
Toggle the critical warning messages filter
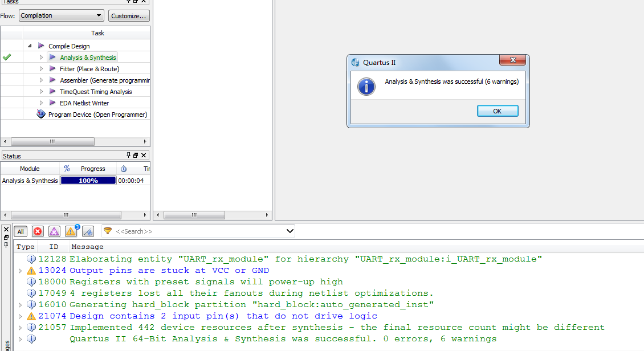click(54, 231)
